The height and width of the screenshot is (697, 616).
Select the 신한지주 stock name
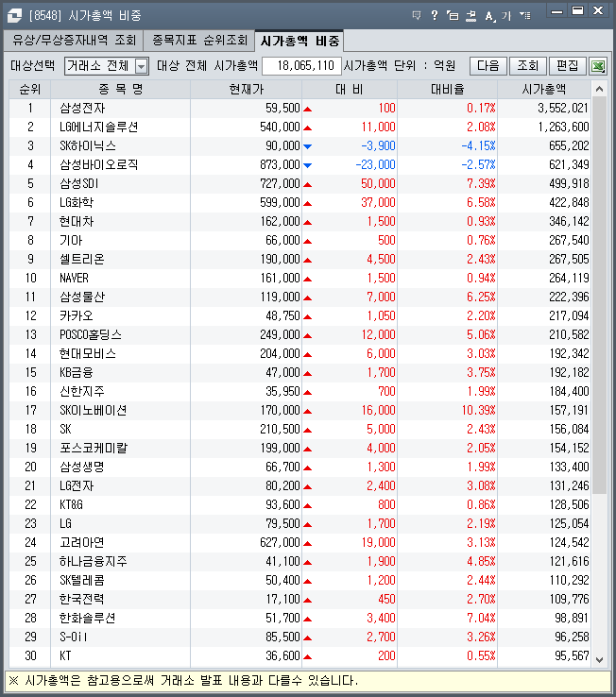tap(82, 392)
